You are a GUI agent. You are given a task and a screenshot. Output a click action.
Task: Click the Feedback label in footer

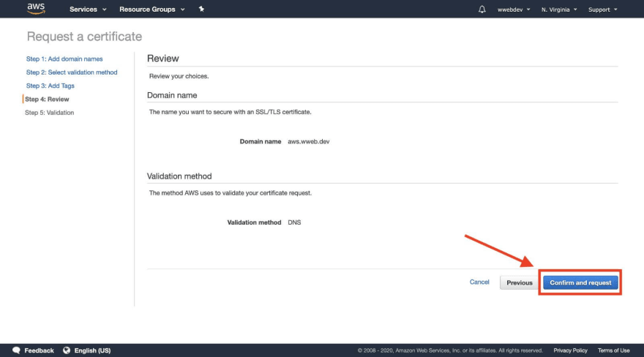pos(39,350)
